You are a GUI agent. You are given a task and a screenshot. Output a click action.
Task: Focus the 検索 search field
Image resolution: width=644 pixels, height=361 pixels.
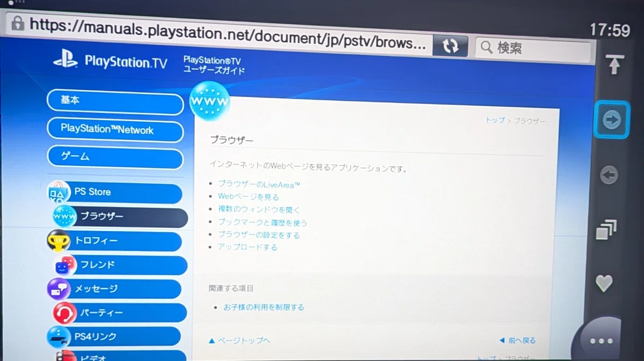point(532,49)
